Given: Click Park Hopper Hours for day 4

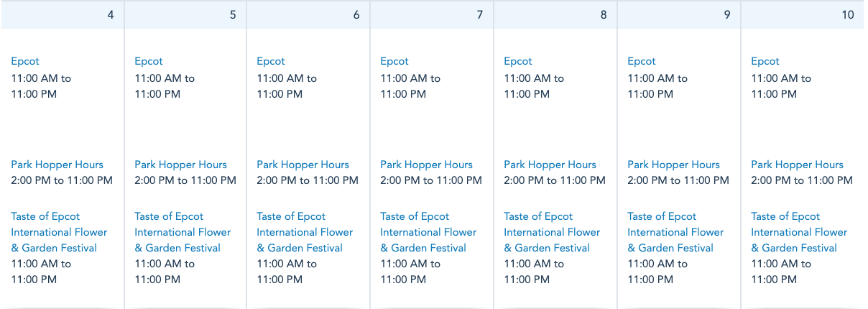Looking at the screenshot, I should 57,165.
